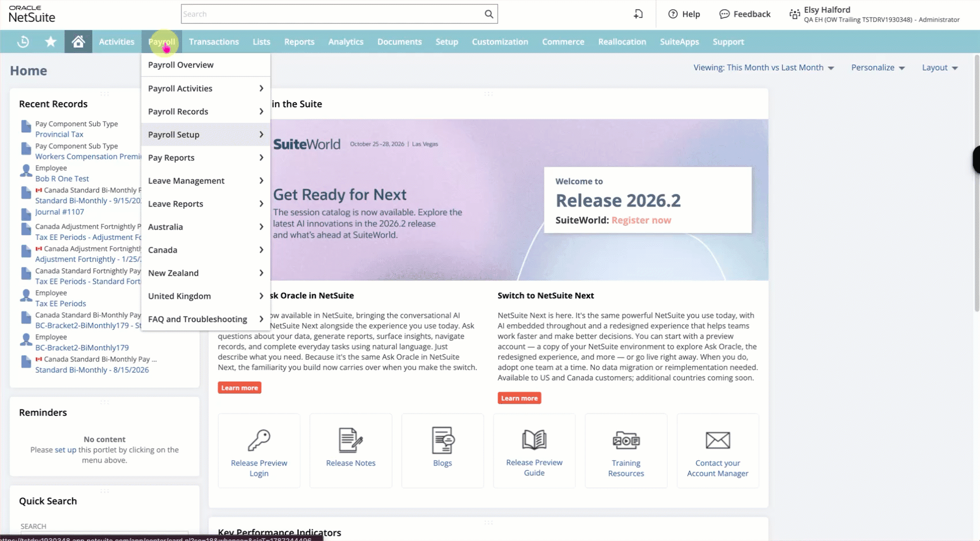Open the Bob R One Test link
Screen dimensions: 980x541
point(62,179)
